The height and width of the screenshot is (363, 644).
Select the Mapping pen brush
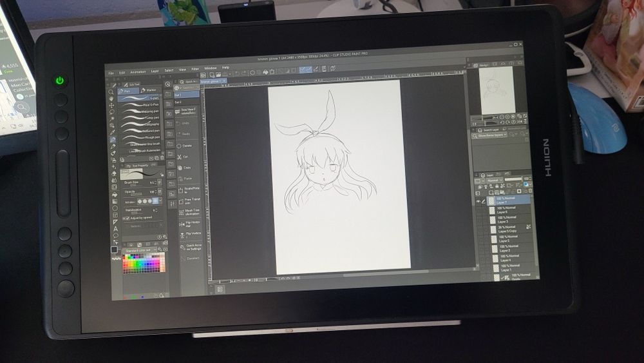140,112
